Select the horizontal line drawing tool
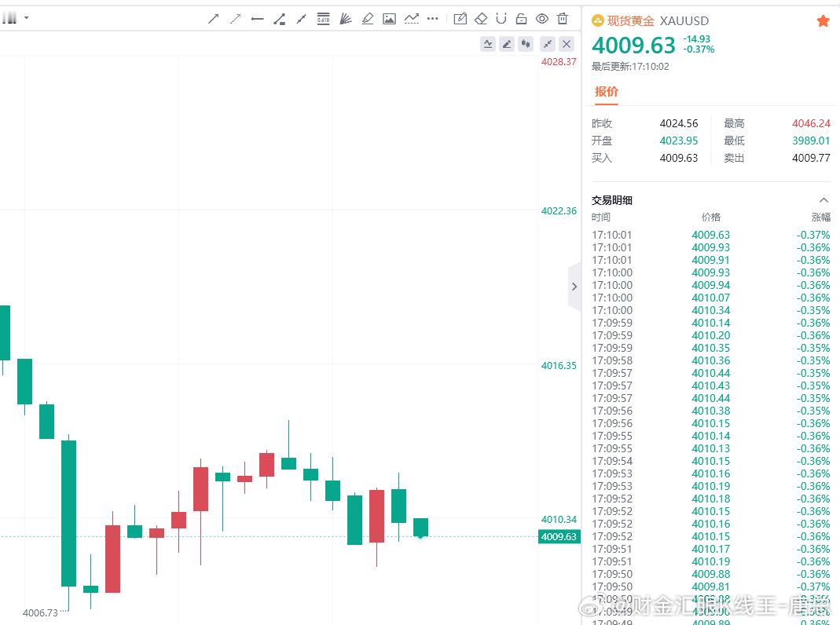Image resolution: width=840 pixels, height=625 pixels. coord(257,20)
